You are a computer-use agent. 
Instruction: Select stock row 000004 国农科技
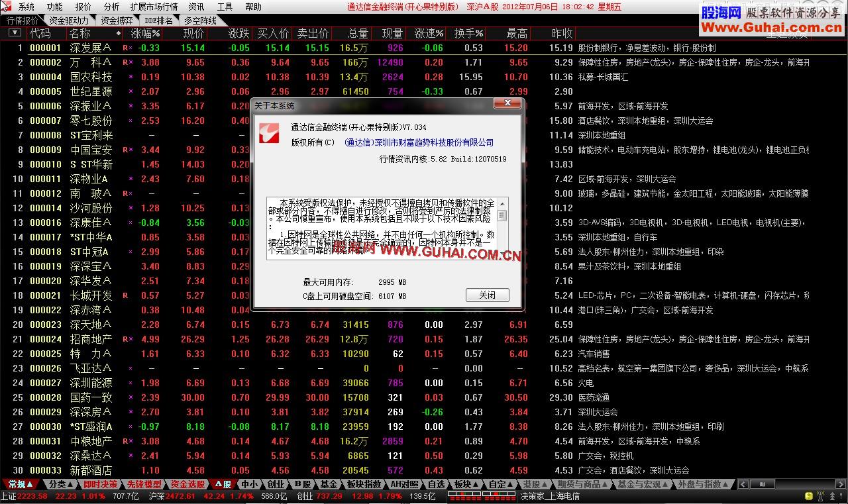pos(424,77)
